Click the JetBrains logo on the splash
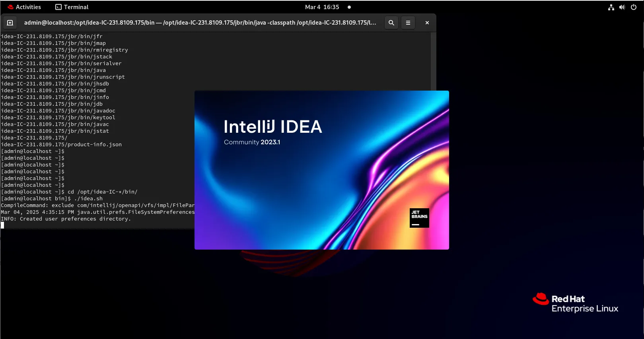Screen dimensions: 644x339 419,218
